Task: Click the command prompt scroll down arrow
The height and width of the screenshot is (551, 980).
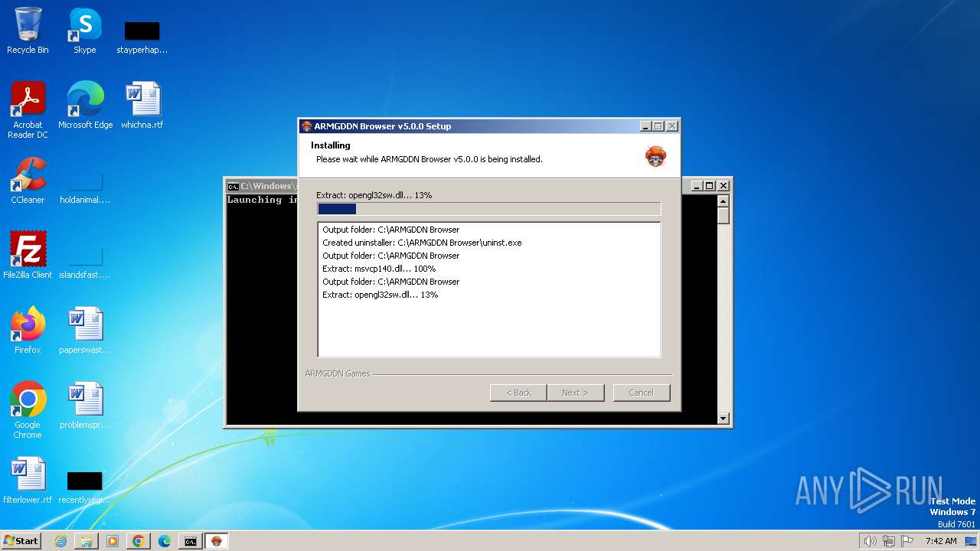Action: pyautogui.click(x=724, y=418)
